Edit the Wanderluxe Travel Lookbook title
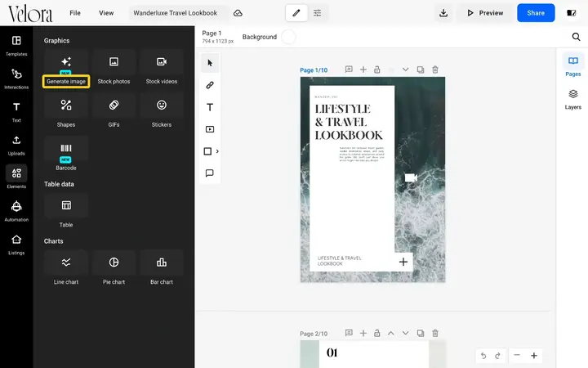This screenshot has width=588, height=368. pos(175,13)
